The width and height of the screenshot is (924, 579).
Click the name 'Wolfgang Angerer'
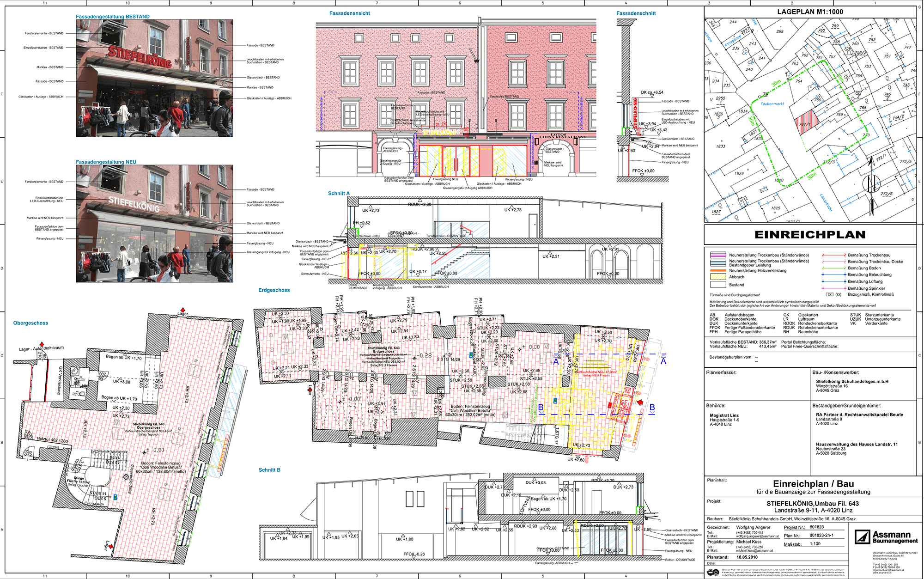[x=753, y=527]
